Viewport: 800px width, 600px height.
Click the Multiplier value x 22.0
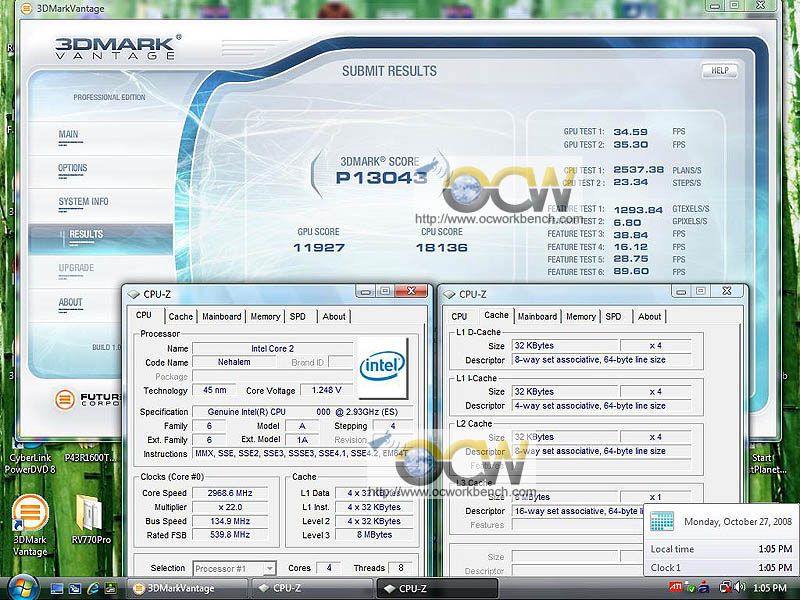tap(230, 507)
